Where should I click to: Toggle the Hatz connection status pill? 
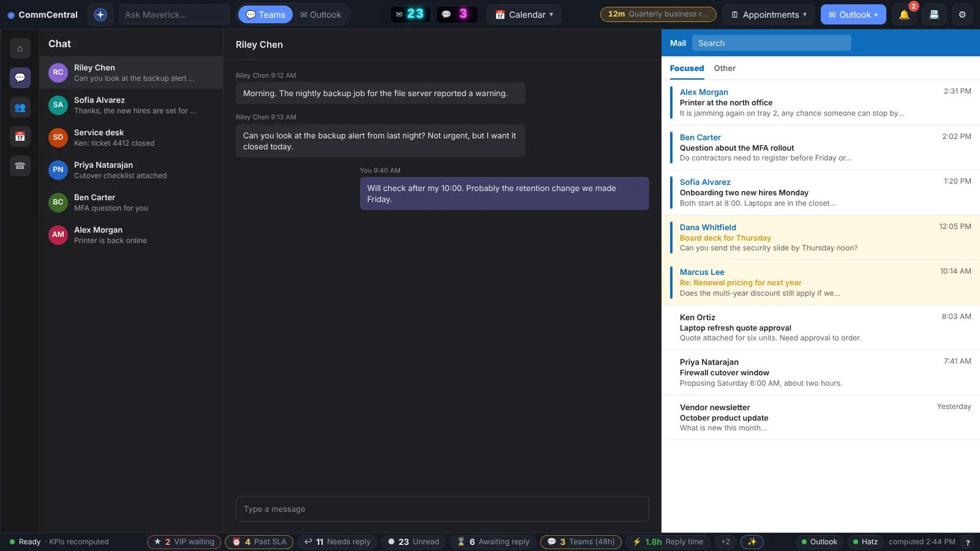[x=865, y=542]
